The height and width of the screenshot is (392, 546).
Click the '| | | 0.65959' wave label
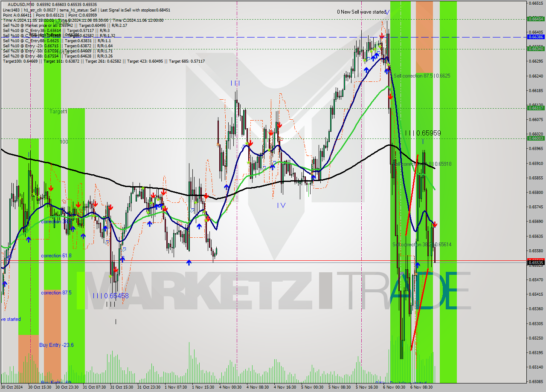423,133
